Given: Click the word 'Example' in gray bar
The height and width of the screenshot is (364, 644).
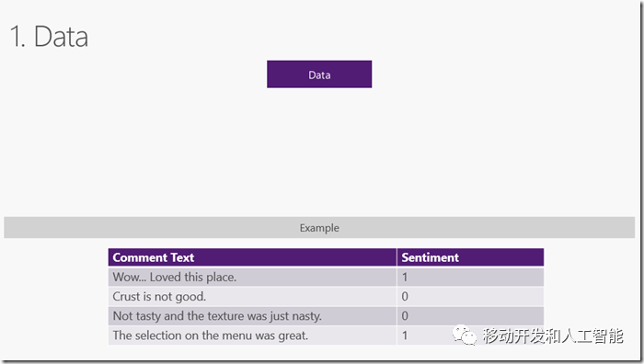Looking at the screenshot, I should pyautogui.click(x=319, y=228).
